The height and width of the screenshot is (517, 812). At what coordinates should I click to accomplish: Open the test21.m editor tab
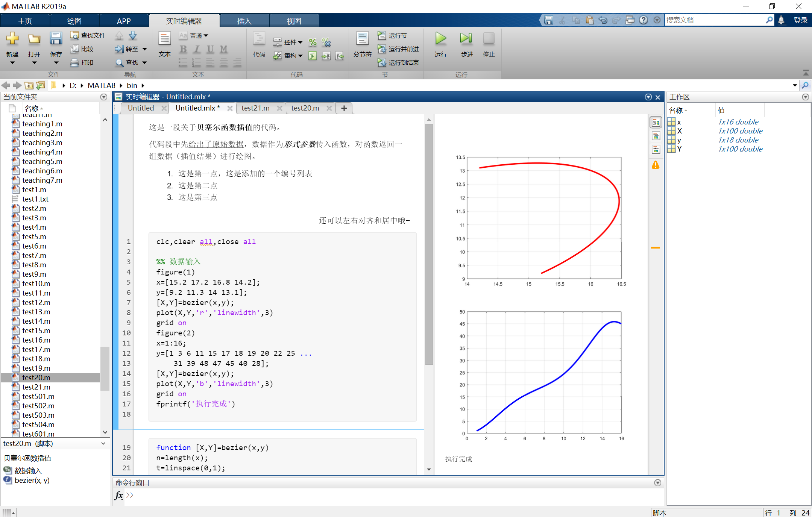tap(255, 108)
